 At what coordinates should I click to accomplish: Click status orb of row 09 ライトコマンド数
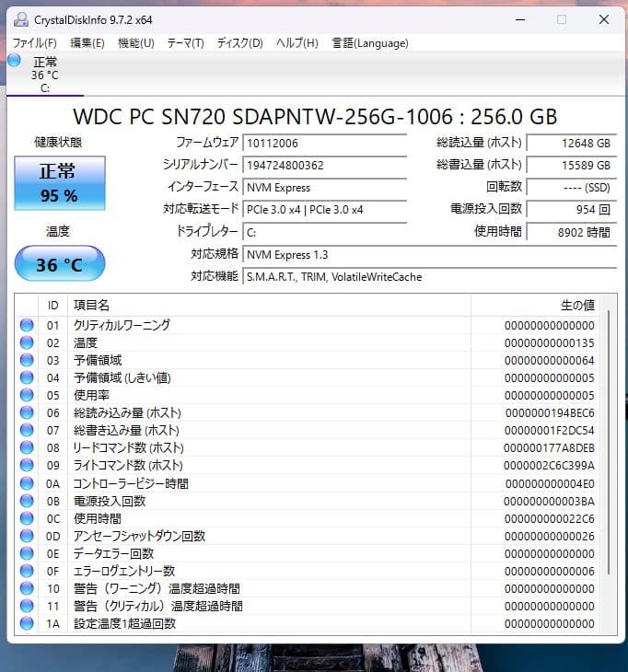27,466
